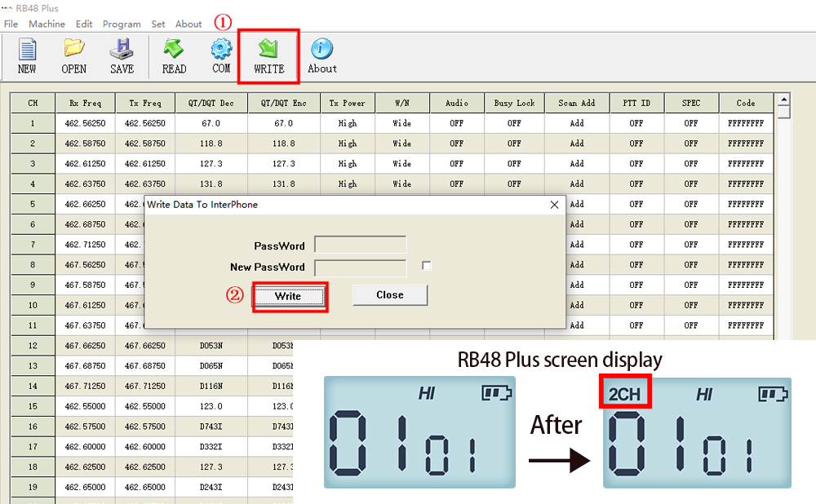
Task: Open COM port settings gear icon
Action: click(x=221, y=55)
